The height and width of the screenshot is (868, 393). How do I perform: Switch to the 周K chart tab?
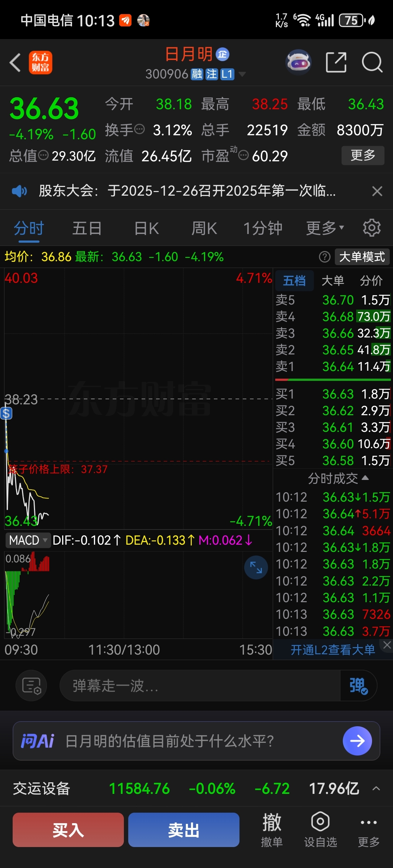(204, 229)
